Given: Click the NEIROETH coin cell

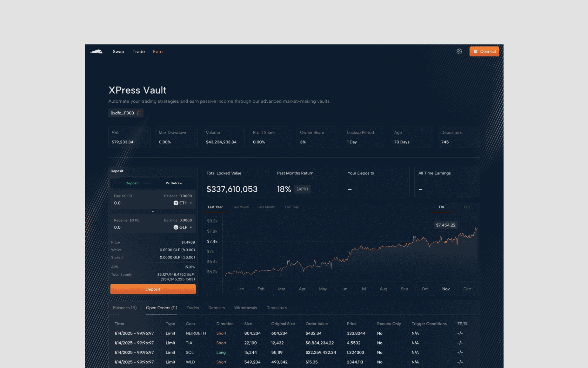Looking at the screenshot, I should (x=196, y=333).
